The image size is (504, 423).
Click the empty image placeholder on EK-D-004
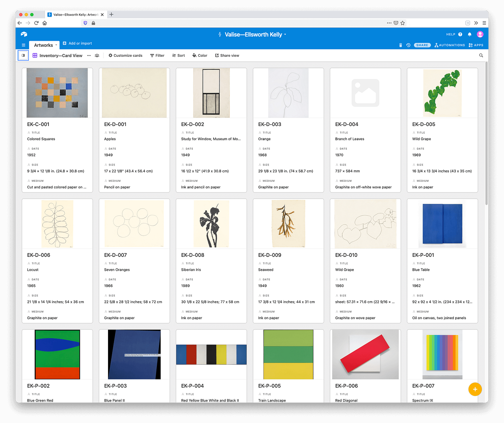coord(366,93)
